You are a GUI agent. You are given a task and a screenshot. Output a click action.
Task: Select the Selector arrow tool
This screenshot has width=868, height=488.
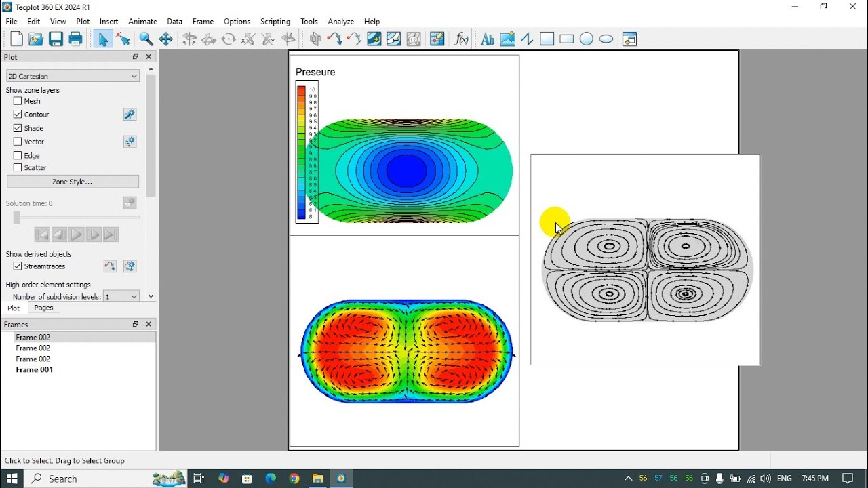[103, 39]
